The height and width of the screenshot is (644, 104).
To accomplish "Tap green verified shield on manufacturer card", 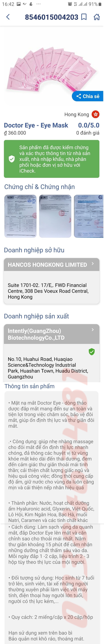I will (92, 352).
